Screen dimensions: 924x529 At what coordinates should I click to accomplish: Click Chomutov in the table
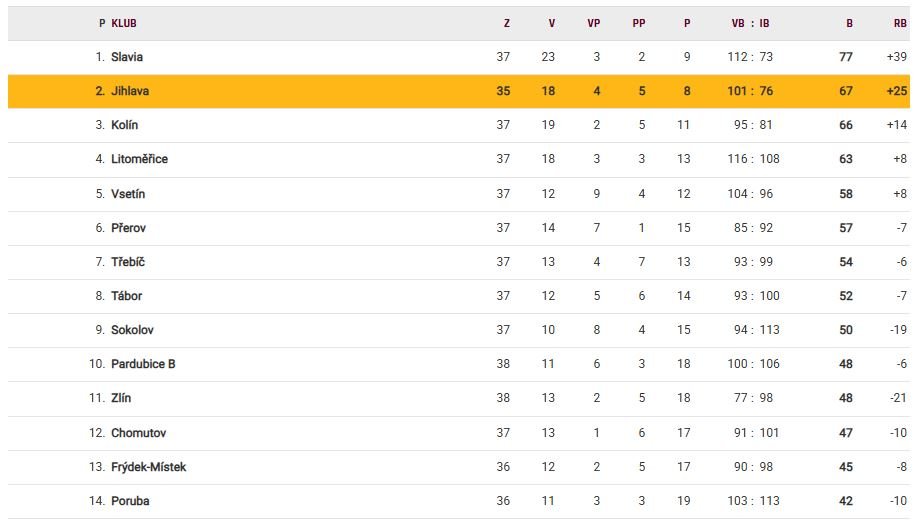(138, 433)
